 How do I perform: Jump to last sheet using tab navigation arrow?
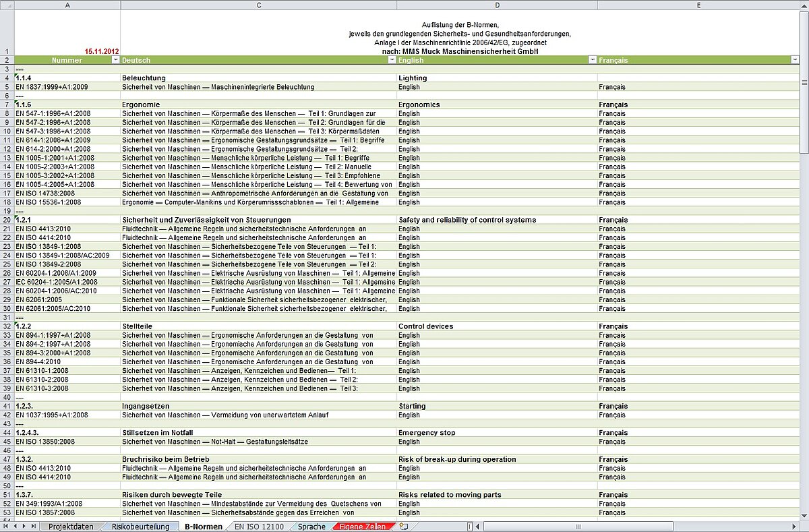click(x=34, y=526)
